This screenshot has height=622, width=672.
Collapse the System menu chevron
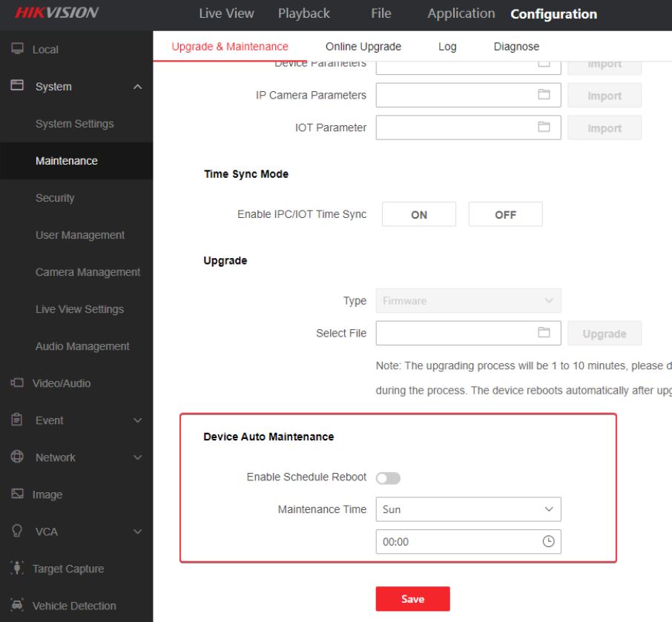tap(137, 87)
